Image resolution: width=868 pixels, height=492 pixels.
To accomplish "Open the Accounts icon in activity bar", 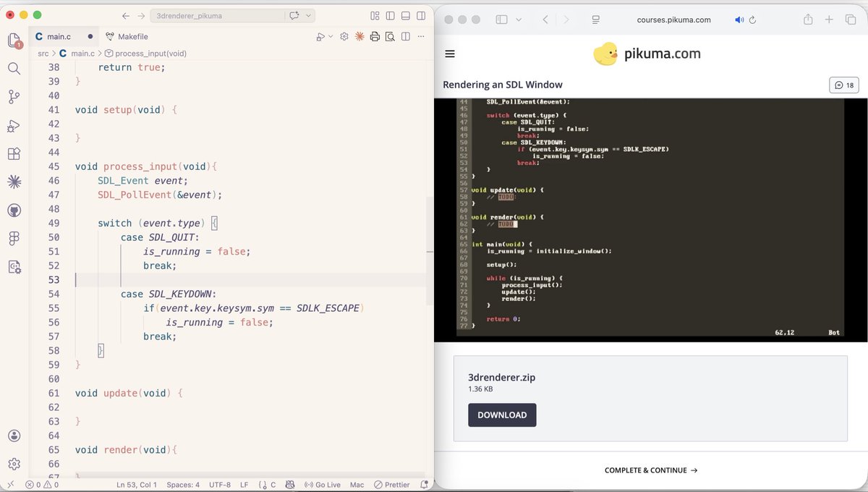I will point(14,436).
